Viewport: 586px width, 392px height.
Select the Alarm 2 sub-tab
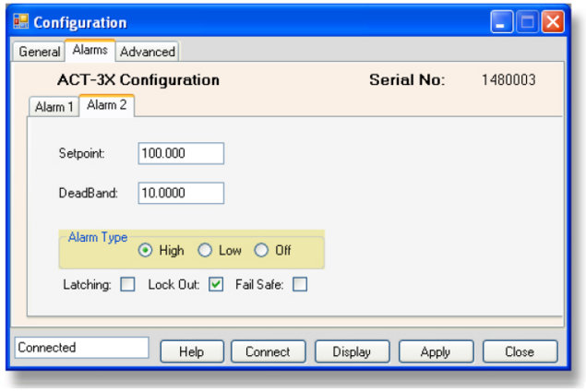106,105
